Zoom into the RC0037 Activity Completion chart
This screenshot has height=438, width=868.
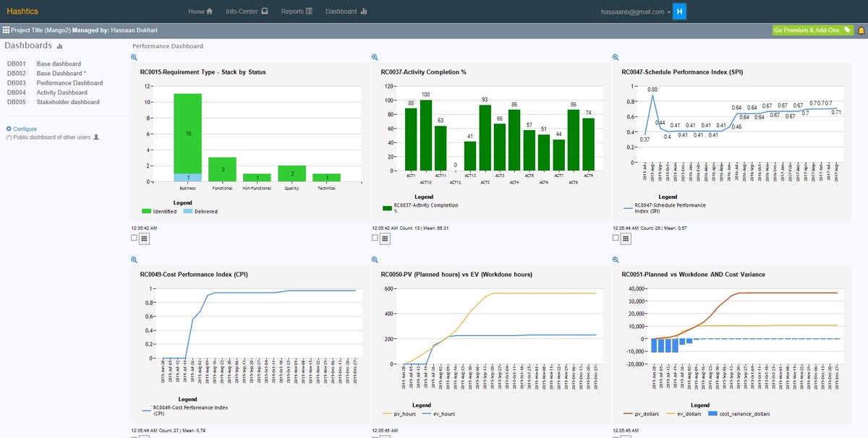pos(375,58)
